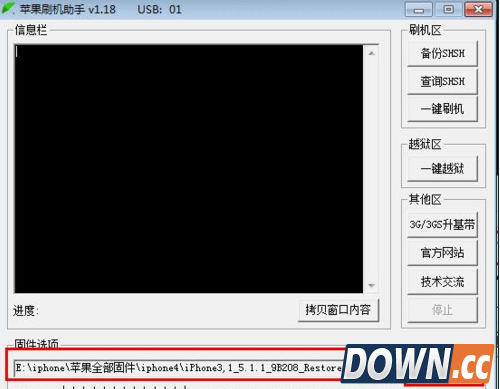
Task: Click the 备份SHSH button
Action: click(x=442, y=53)
